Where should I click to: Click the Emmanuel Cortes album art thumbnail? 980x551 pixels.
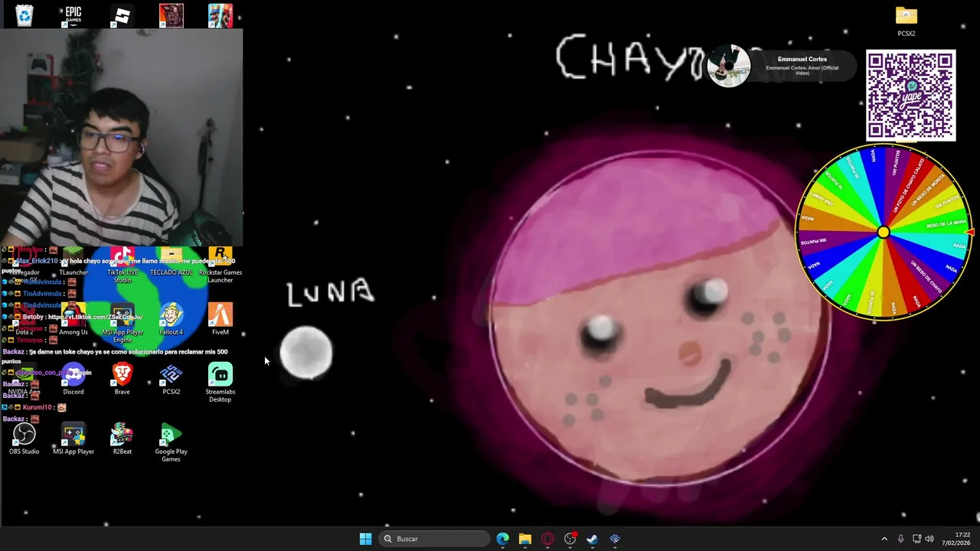(728, 66)
